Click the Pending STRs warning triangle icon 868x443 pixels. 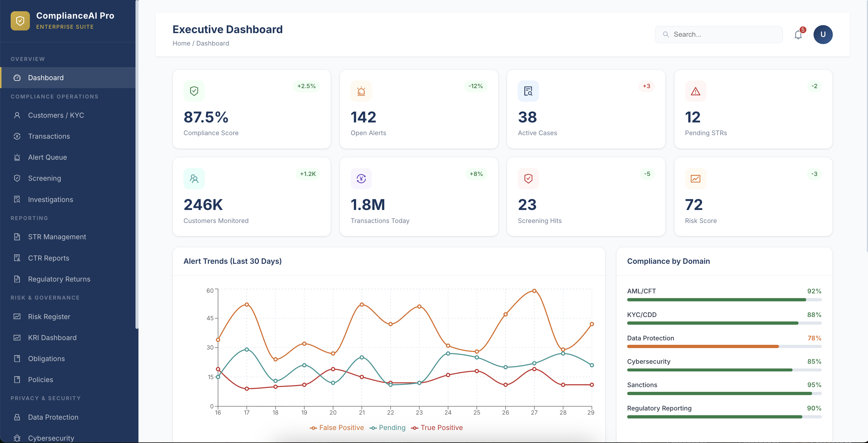[695, 91]
